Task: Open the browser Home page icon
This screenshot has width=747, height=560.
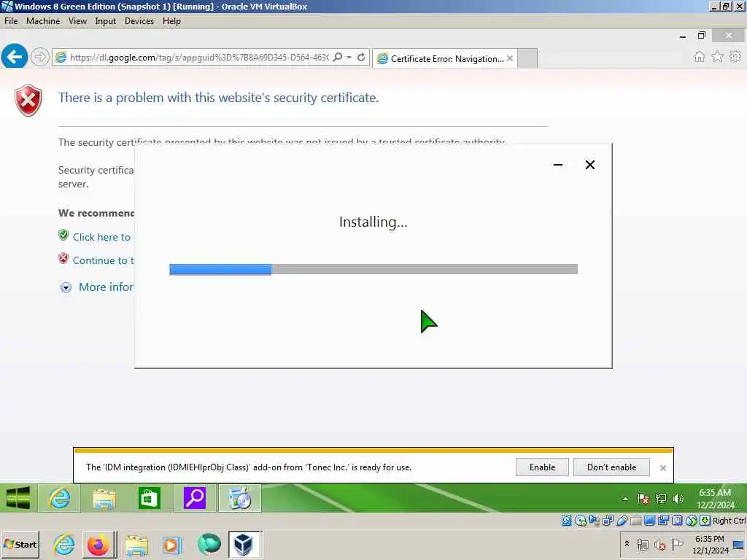Action: pos(699,57)
